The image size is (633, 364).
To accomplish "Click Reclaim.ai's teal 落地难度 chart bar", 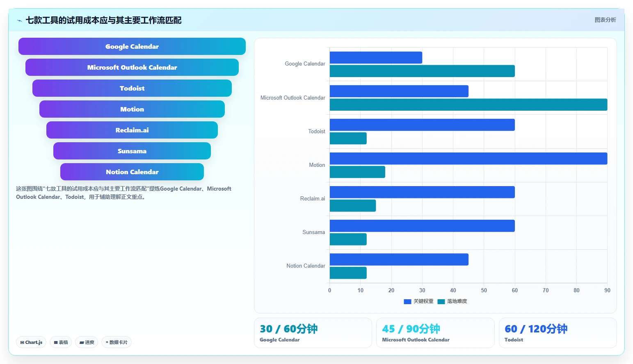I will pyautogui.click(x=353, y=205).
